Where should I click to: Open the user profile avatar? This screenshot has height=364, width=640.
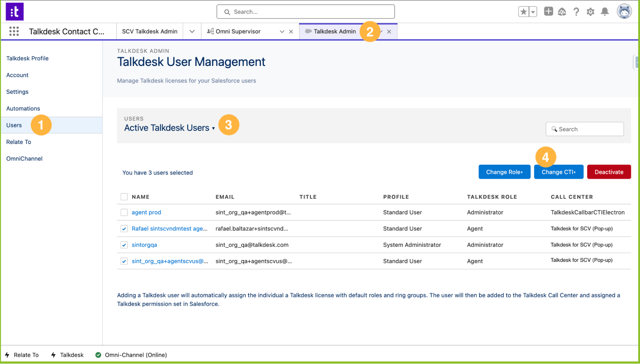point(624,12)
